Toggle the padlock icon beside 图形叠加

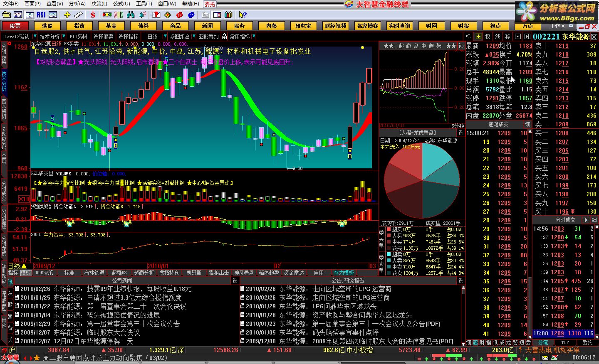[225, 37]
